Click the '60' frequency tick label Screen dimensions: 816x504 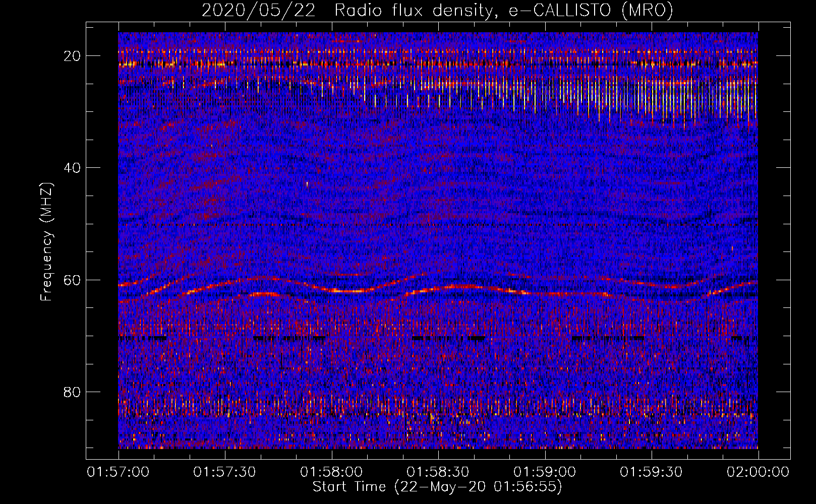pyautogui.click(x=73, y=280)
